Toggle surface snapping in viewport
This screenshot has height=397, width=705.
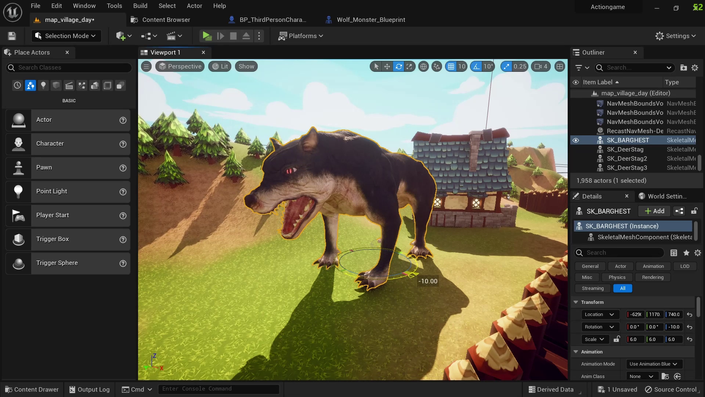[437, 67]
